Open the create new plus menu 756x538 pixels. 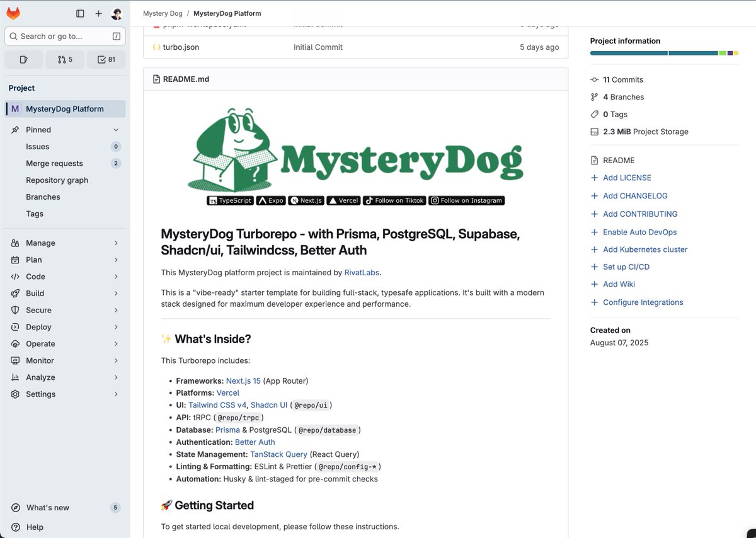tap(98, 13)
